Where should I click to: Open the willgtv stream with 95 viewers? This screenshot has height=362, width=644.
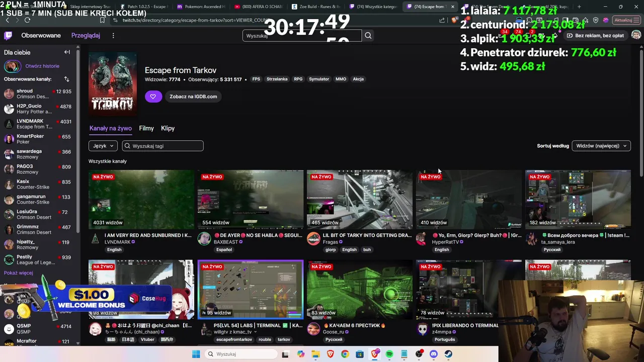(x=251, y=289)
